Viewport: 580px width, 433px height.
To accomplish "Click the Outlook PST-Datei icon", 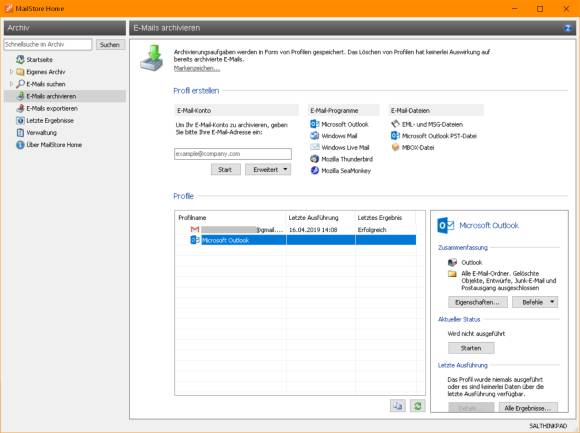I will [395, 136].
